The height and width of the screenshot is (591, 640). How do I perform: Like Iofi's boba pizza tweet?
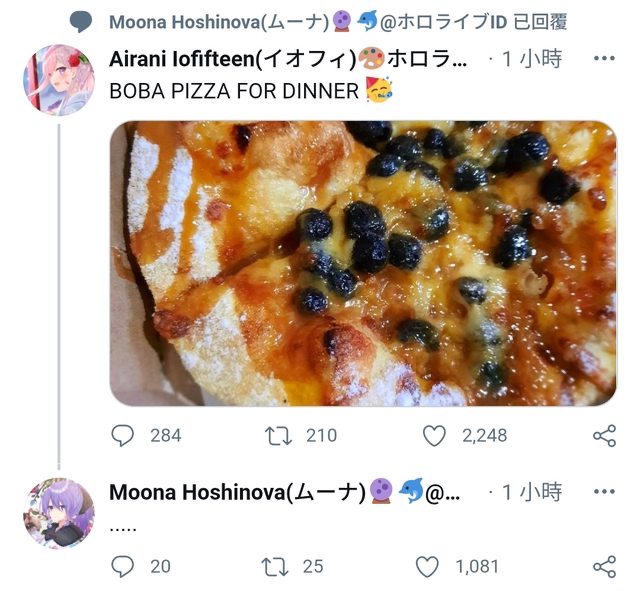(433, 435)
